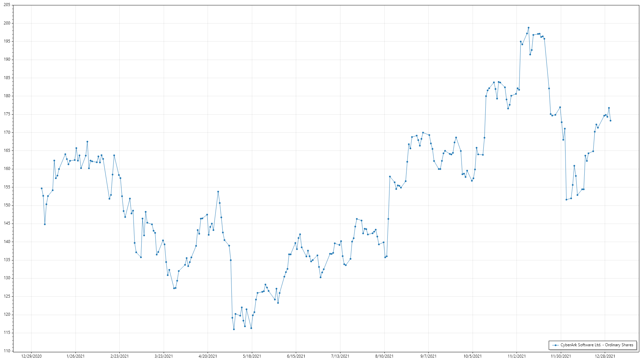Click the 7/13/2021 x-axis label
Screen dimensions: 644x362
pos(340,356)
